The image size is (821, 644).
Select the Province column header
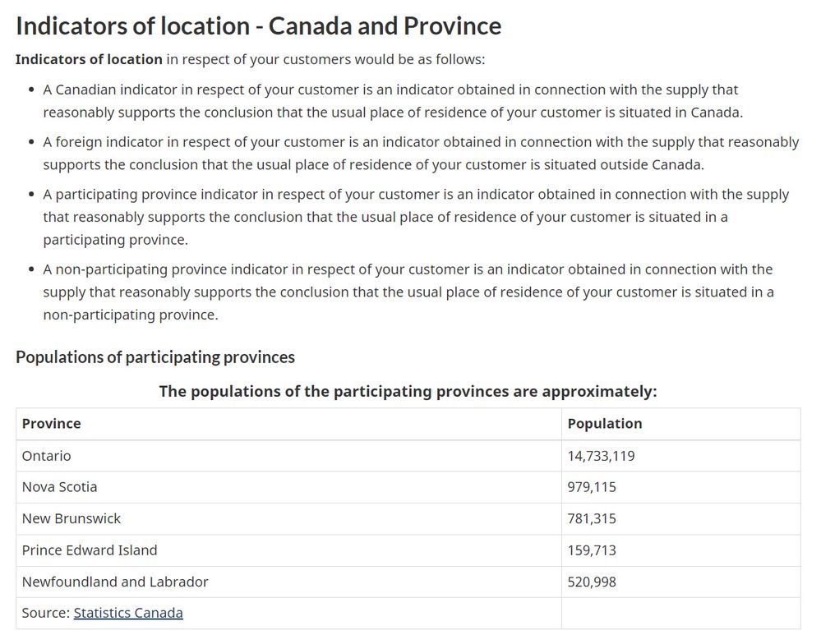coord(52,424)
